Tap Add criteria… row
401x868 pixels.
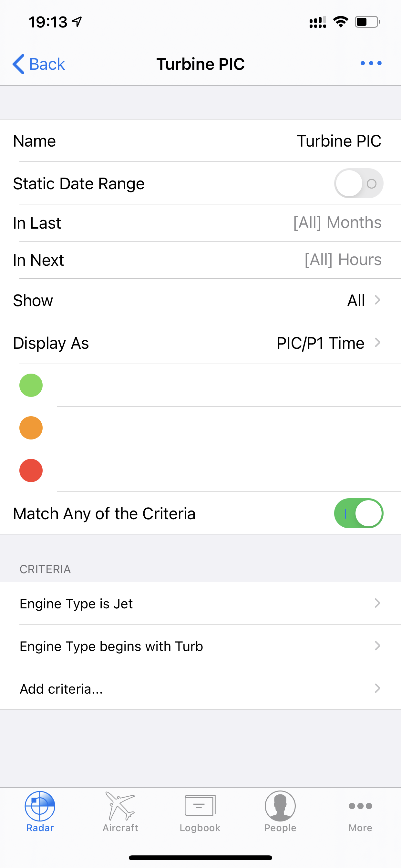click(x=200, y=688)
